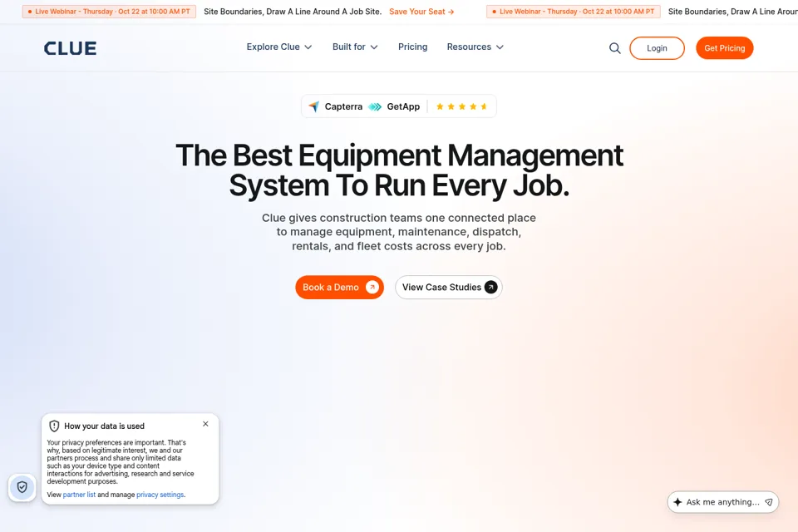The image size is (798, 532).
Task: Click the second Live Webinar badge on the right
Action: point(573,11)
